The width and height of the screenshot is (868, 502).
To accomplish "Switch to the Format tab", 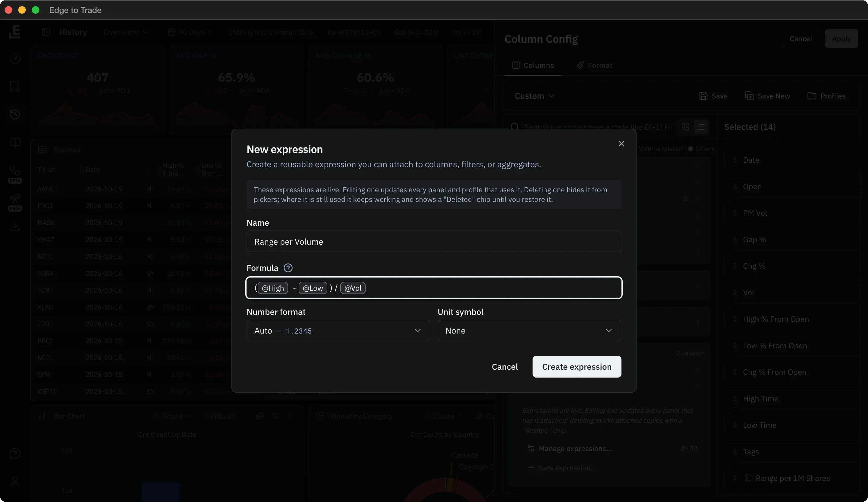I will click(x=595, y=65).
